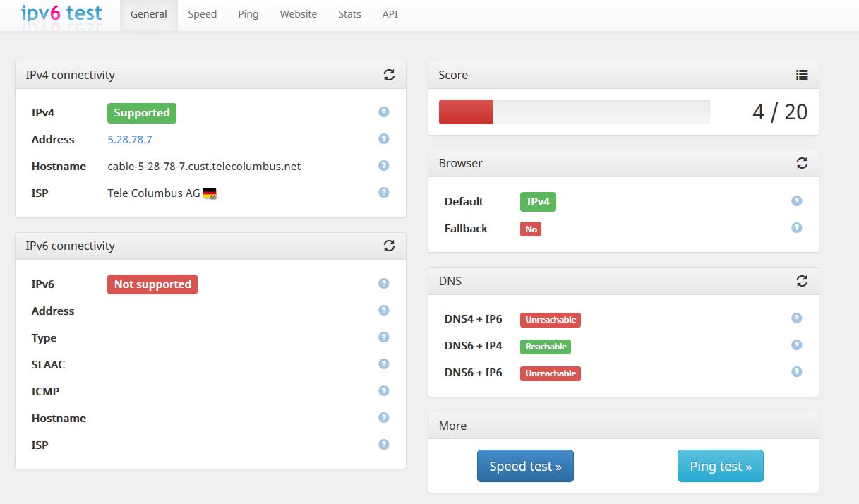Refresh the DNS panel
The image size is (859, 504).
pyautogui.click(x=802, y=281)
